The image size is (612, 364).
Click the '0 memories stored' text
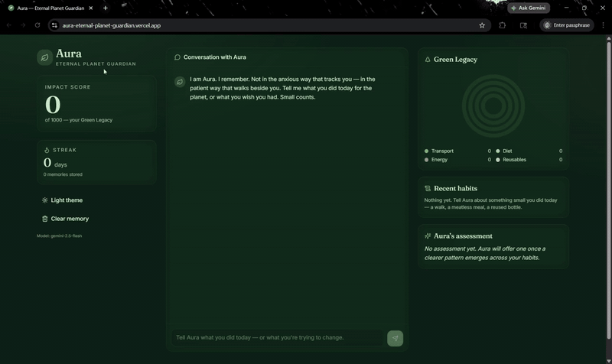tap(63, 174)
